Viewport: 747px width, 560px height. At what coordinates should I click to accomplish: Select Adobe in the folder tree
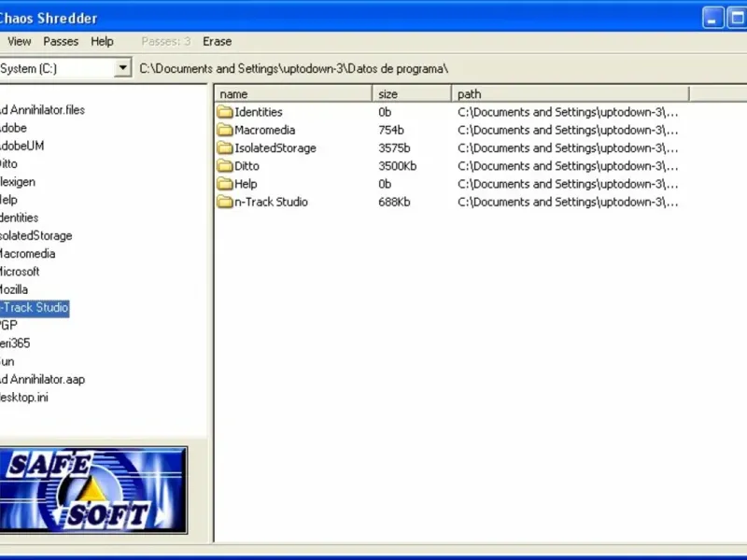pos(13,128)
